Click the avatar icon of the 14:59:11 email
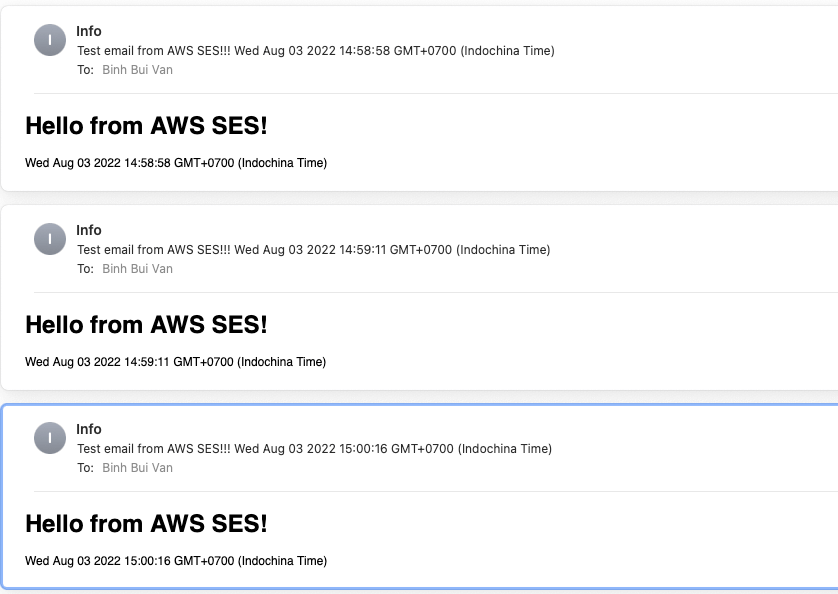The image size is (838, 594). pos(50,239)
